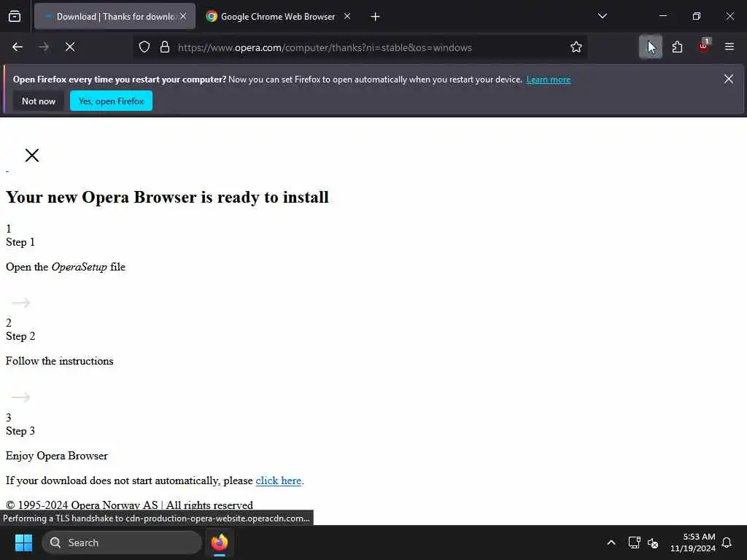Click the Opera Norway AS copyright text
This screenshot has width=747, height=560.
point(129,505)
